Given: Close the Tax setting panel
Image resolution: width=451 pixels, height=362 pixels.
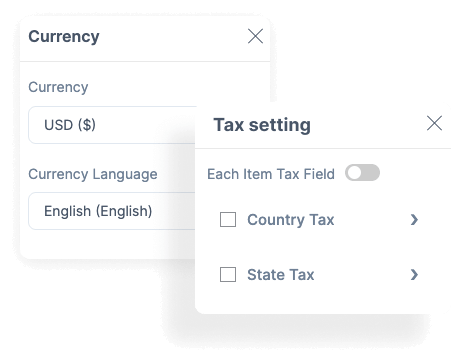Looking at the screenshot, I should click(x=434, y=123).
